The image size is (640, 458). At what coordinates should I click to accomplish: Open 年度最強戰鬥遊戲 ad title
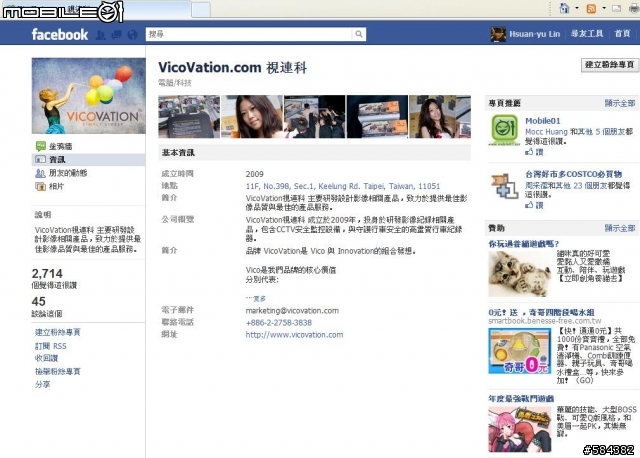521,399
